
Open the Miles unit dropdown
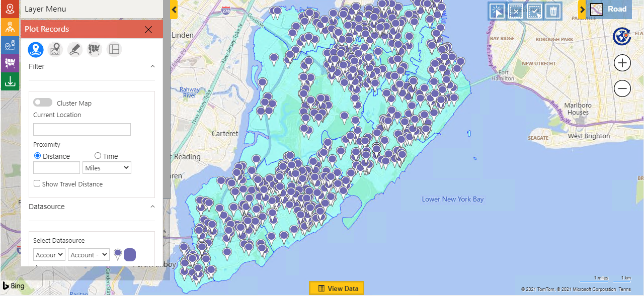coord(107,167)
